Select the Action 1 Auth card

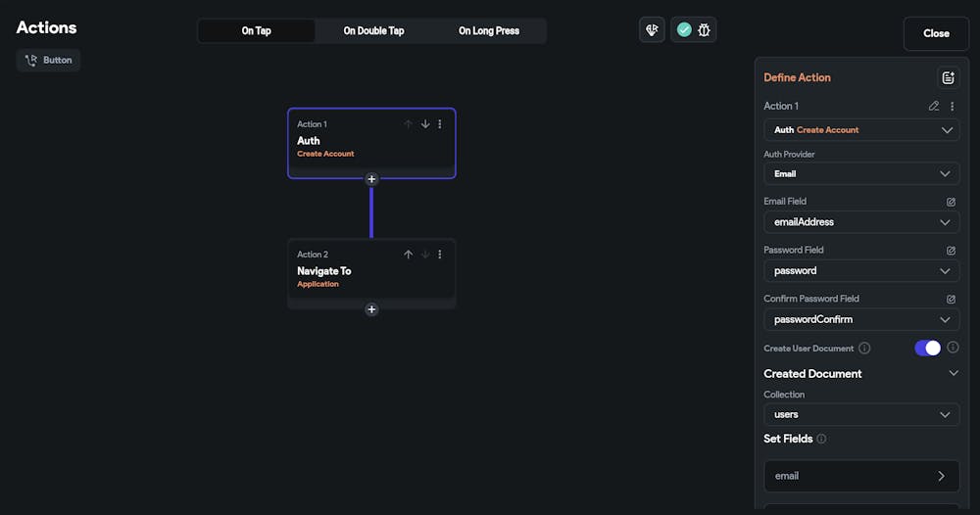pyautogui.click(x=371, y=143)
